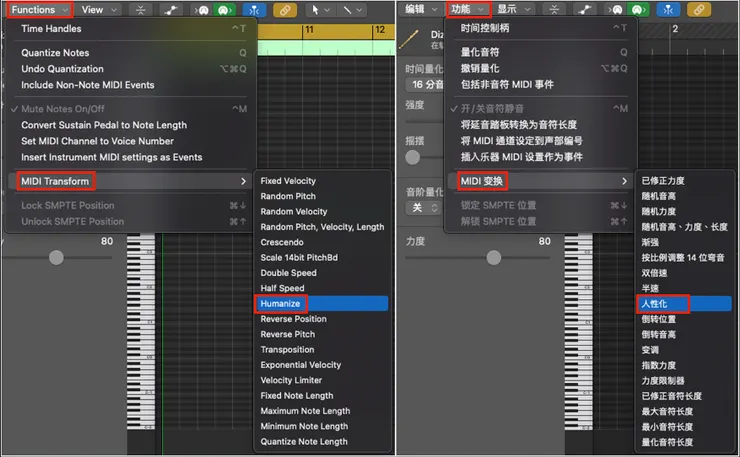Select Quantize Notes menu item
The height and width of the screenshot is (457, 740).
point(130,53)
